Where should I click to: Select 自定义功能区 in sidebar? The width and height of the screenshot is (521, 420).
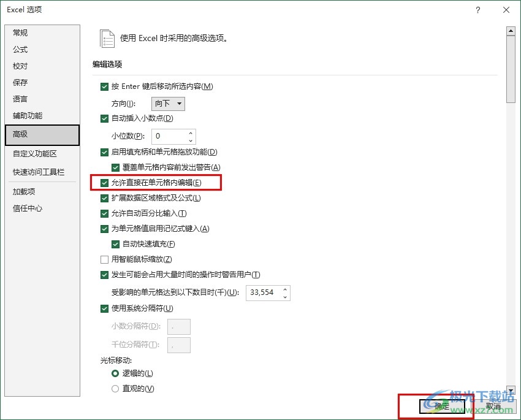point(35,154)
